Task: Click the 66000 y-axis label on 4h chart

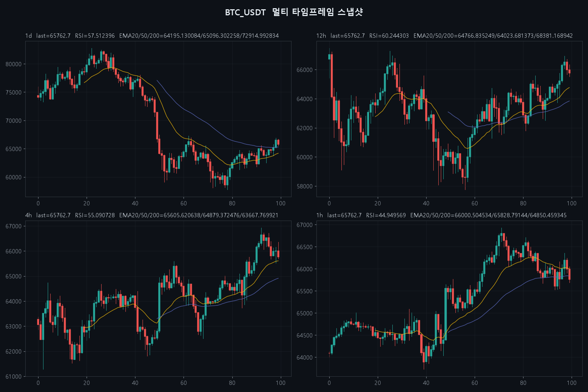Action: coord(14,251)
